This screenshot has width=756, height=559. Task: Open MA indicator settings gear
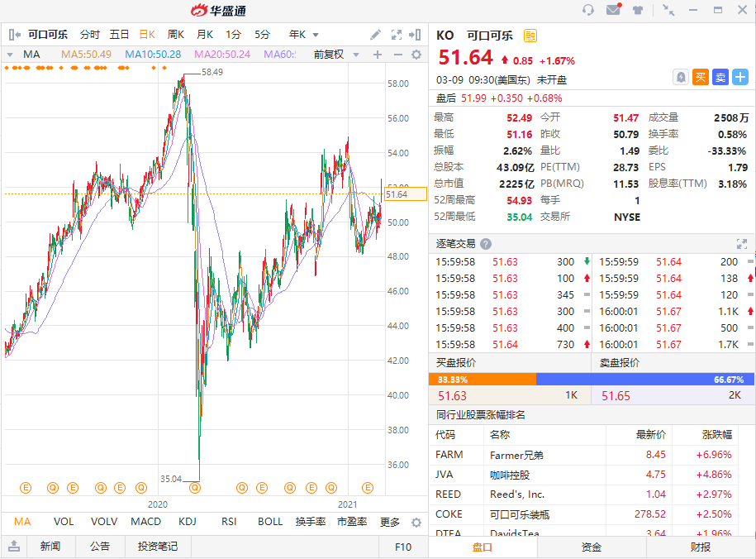pyautogui.click(x=416, y=55)
